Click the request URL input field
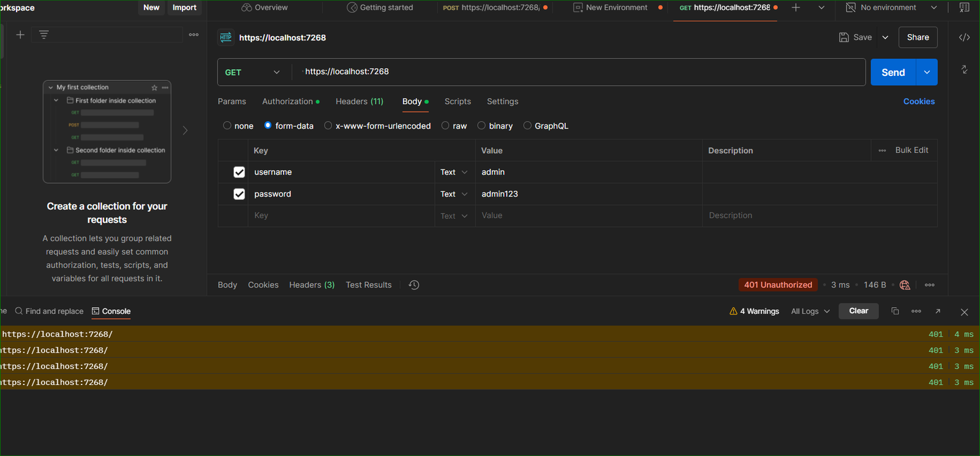 (x=576, y=72)
